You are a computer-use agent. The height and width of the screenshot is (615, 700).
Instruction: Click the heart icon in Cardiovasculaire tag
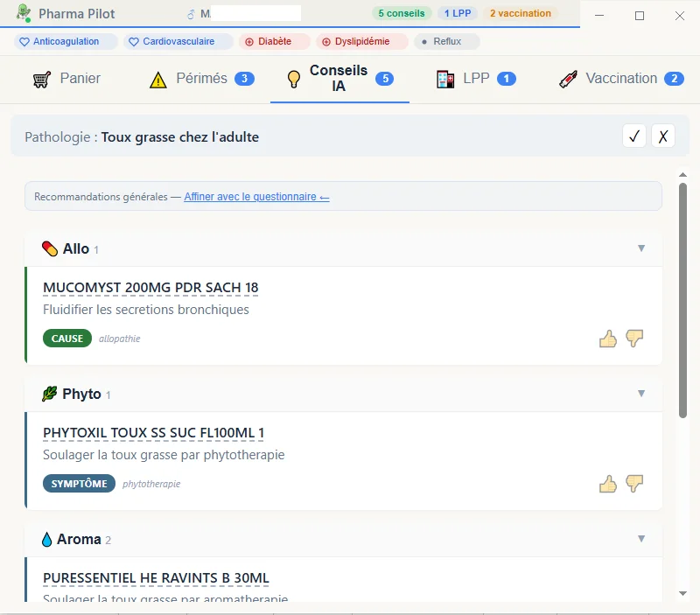point(134,41)
